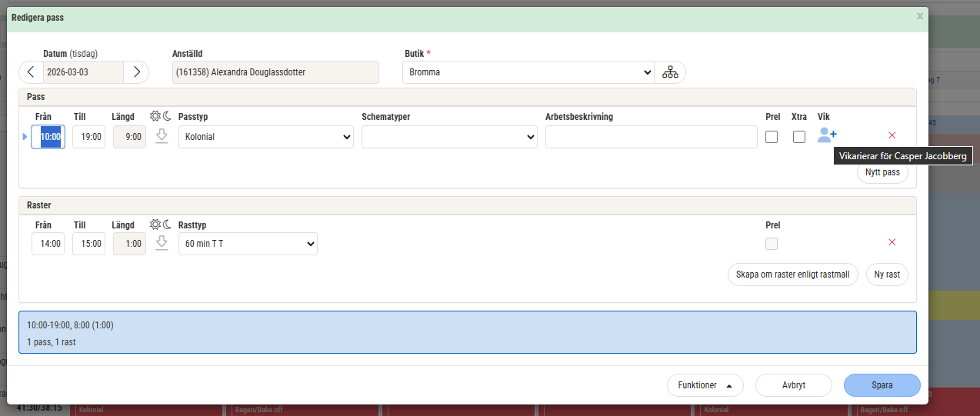
Task: Enable the Xtra checkbox
Action: tap(799, 137)
